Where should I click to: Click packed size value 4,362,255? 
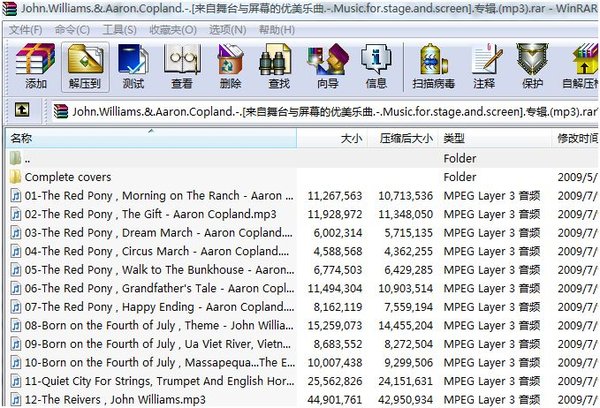(x=409, y=251)
